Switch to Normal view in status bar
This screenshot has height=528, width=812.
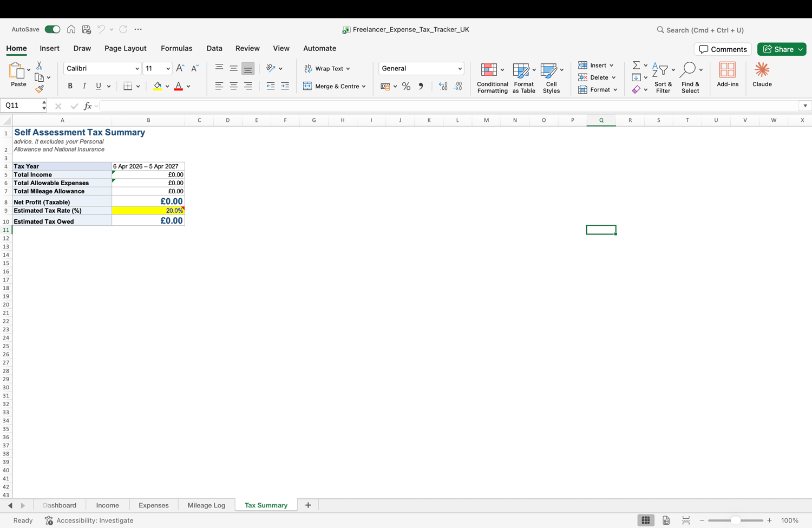(x=646, y=520)
